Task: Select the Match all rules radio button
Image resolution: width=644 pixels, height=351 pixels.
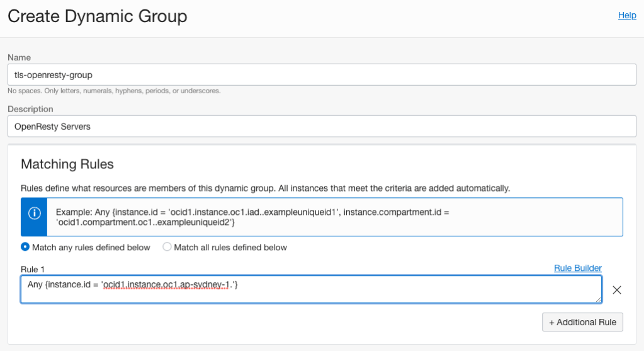Action: point(167,247)
